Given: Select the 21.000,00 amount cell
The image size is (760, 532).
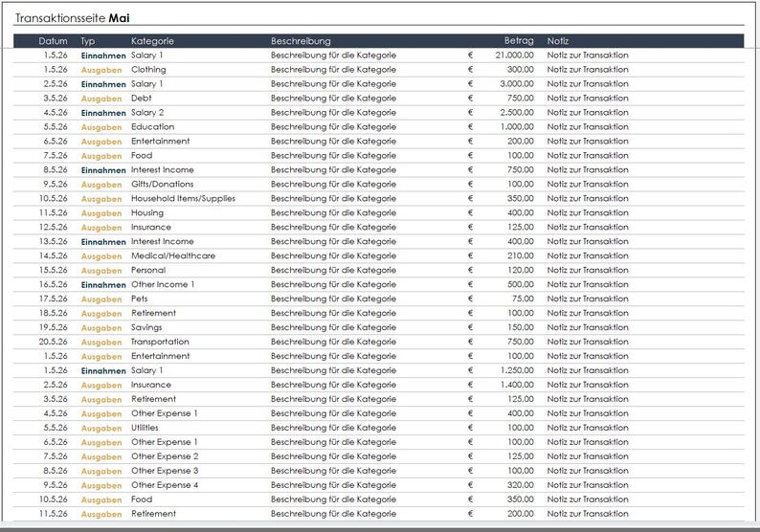Looking at the screenshot, I should 514,55.
